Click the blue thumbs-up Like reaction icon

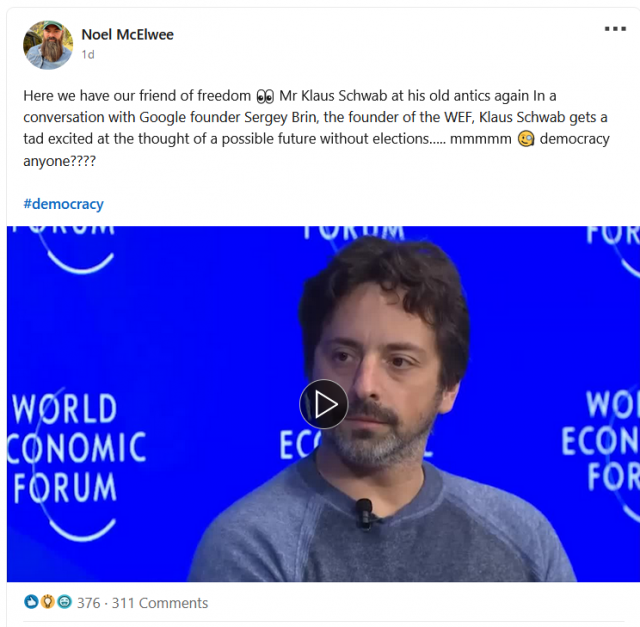point(31,602)
